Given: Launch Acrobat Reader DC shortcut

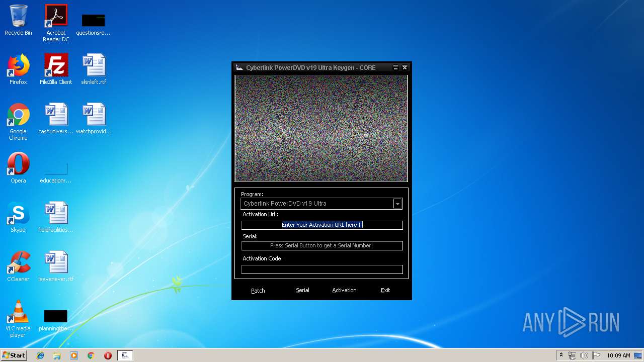Looking at the screenshot, I should pos(56,23).
